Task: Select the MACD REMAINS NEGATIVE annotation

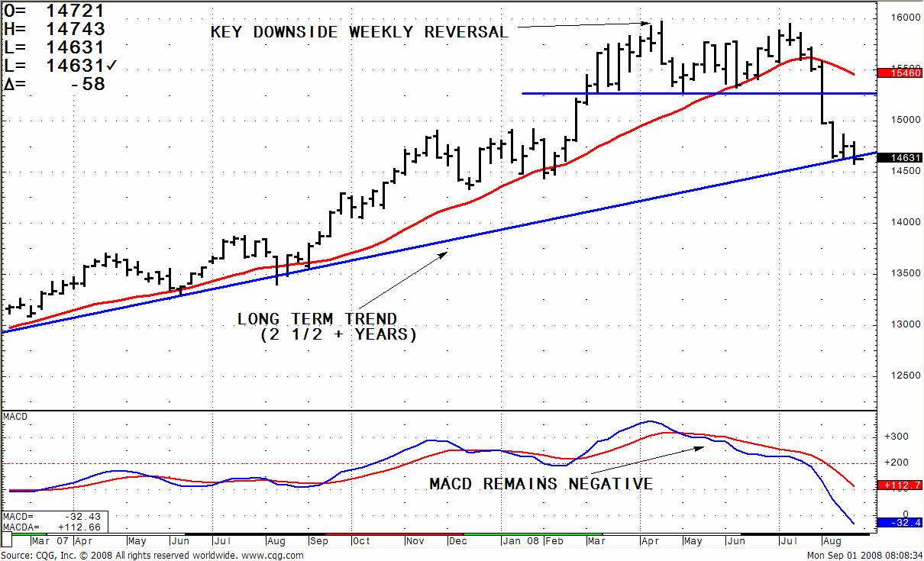Action: 541,484
